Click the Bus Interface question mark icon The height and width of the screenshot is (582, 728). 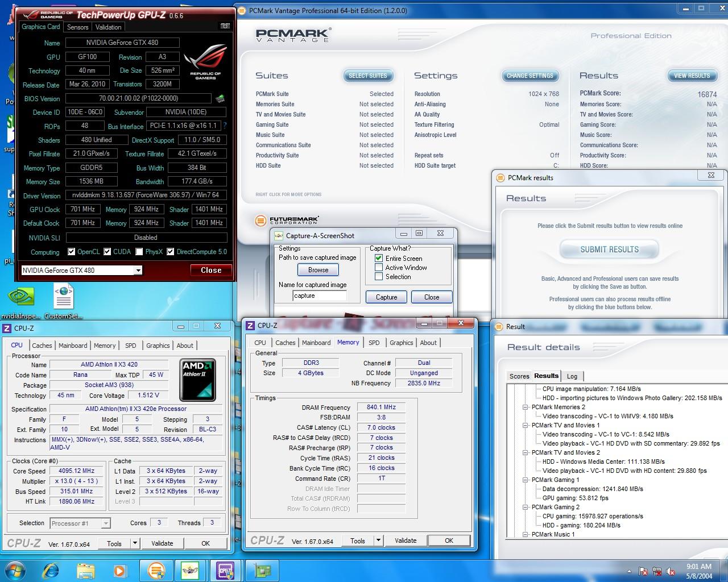coord(225,126)
